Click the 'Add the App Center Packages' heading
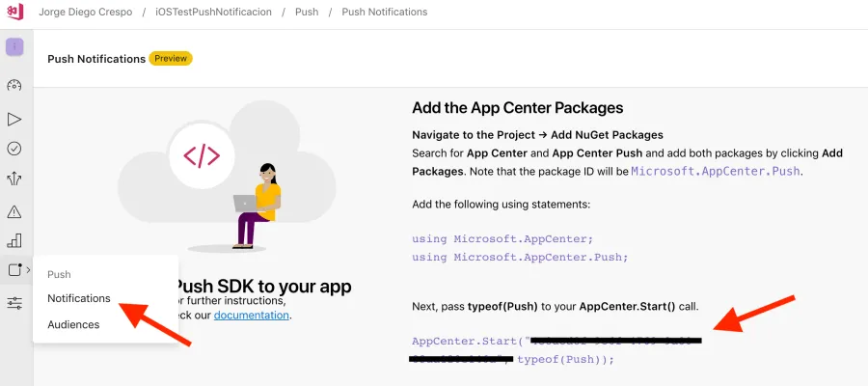868x386 pixels. click(518, 107)
